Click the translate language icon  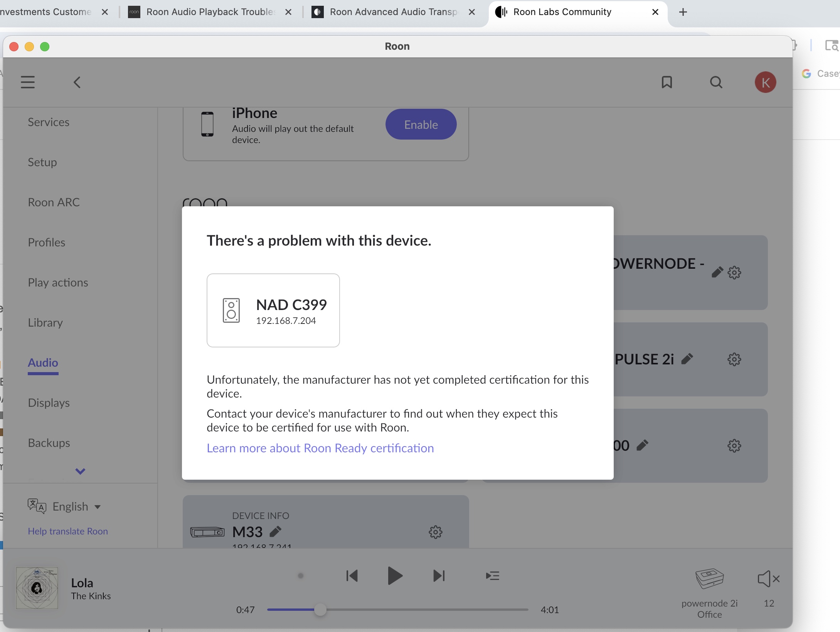click(x=37, y=506)
